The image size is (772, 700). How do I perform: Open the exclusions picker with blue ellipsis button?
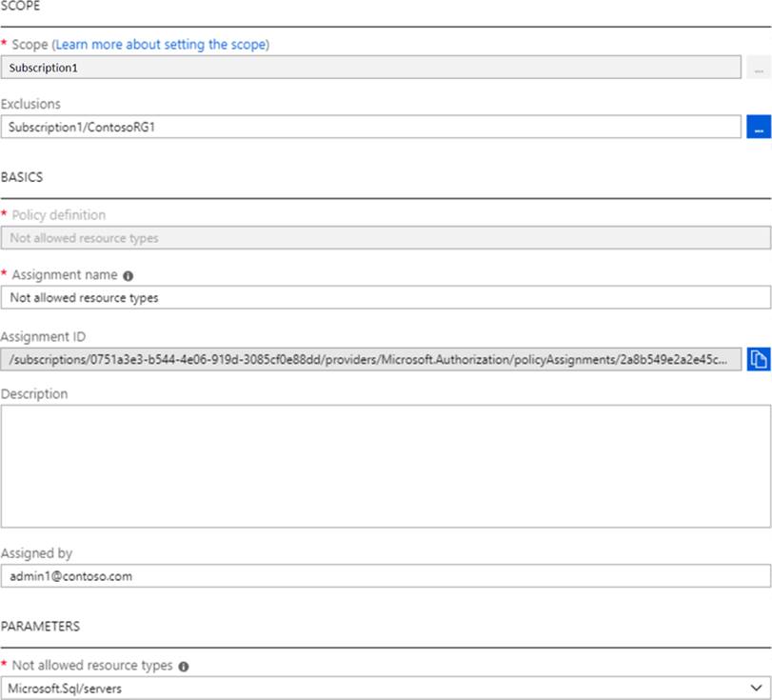point(759,127)
